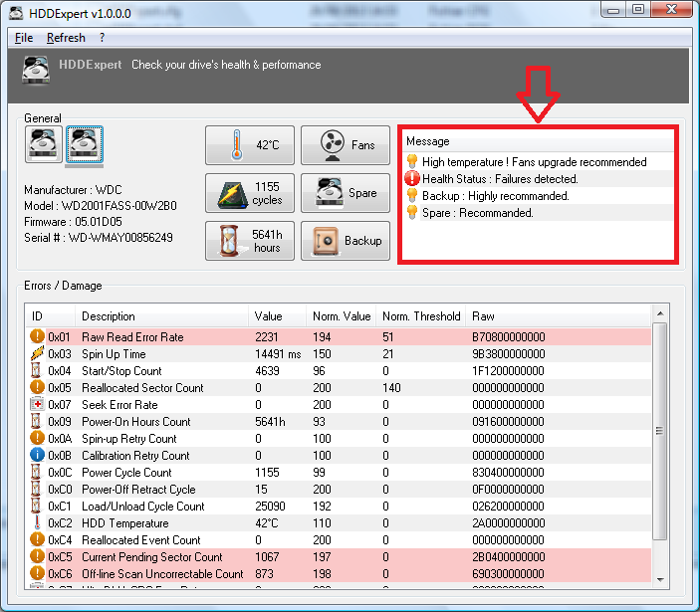Click raw value 091600000000
Viewport: 700px width, 612px height.
click(508, 422)
